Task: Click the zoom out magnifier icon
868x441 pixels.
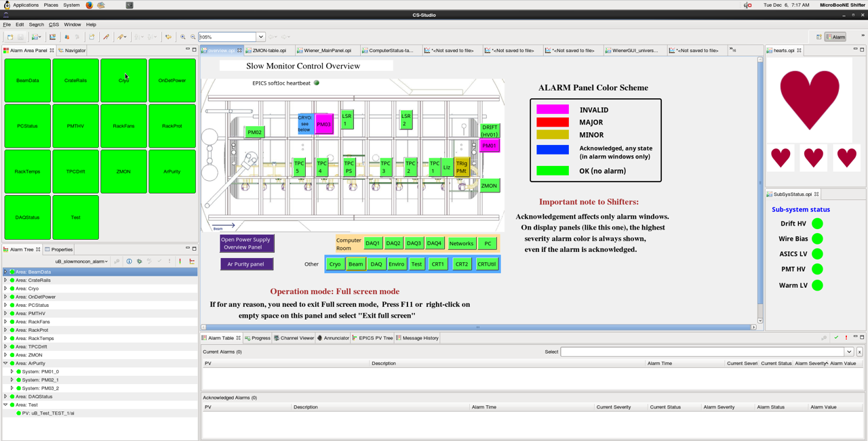Action: 193,37
